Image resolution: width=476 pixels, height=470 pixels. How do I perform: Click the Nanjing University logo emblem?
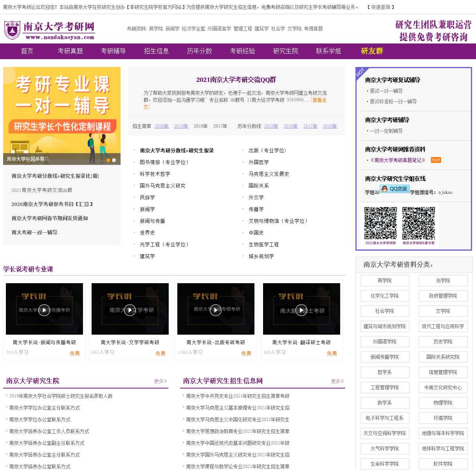click(x=12, y=30)
